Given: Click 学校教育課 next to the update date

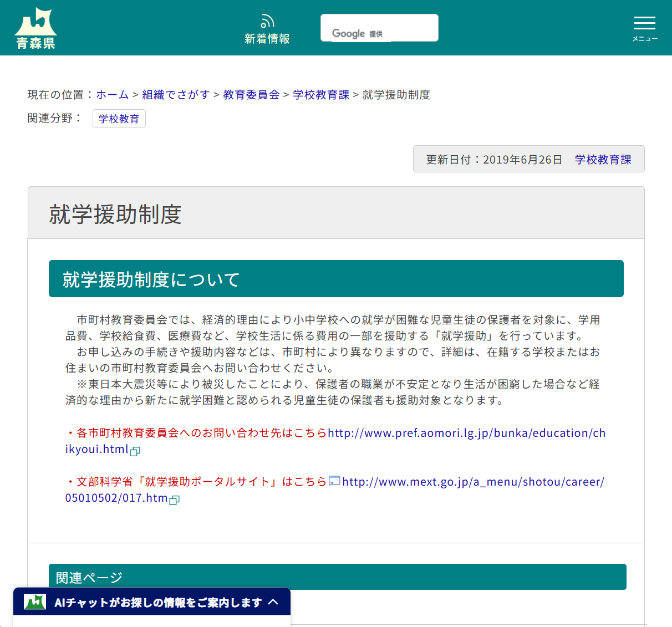Looking at the screenshot, I should tap(603, 159).
